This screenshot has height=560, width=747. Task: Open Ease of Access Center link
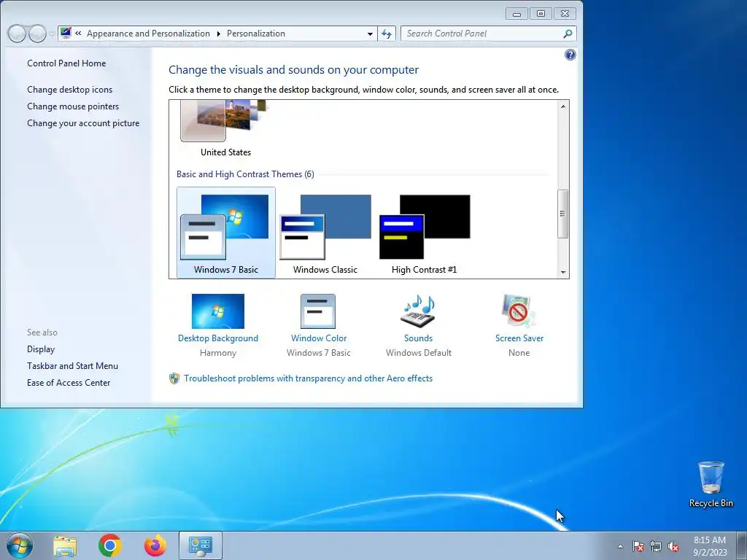click(69, 382)
